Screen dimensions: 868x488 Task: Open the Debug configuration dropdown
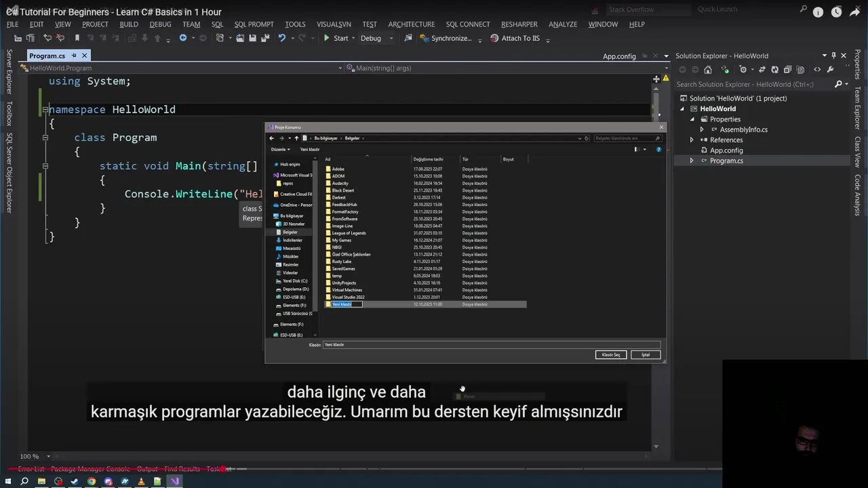(391, 38)
